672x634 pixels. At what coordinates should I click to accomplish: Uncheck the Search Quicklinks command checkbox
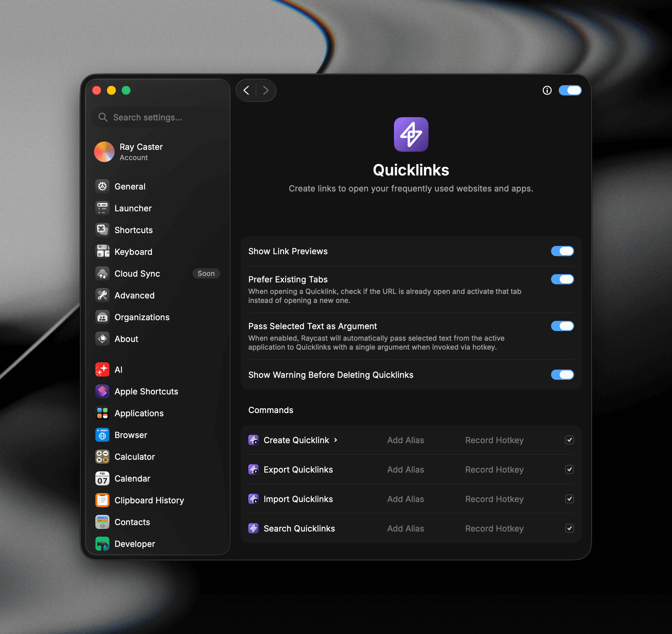pyautogui.click(x=570, y=529)
